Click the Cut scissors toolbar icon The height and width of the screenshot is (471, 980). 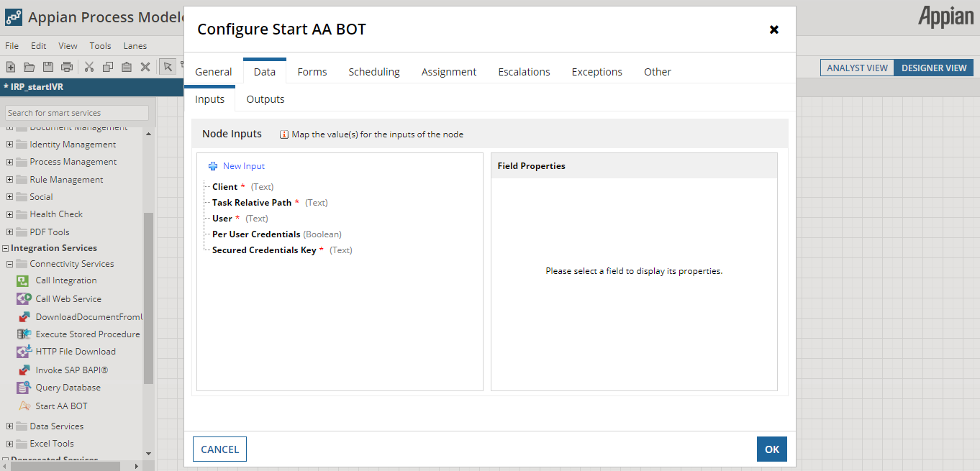(89, 67)
